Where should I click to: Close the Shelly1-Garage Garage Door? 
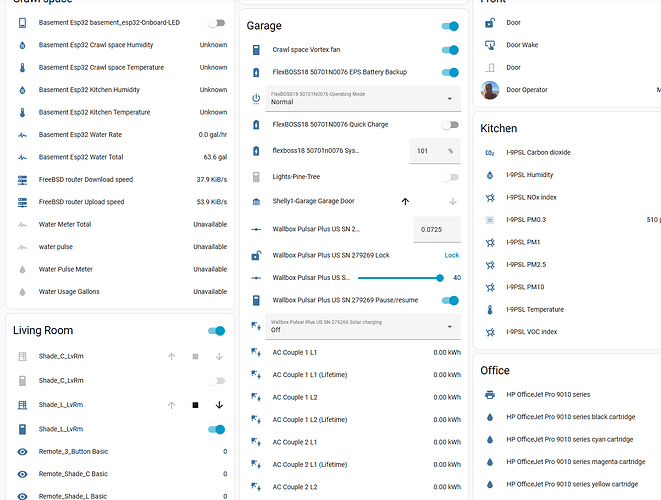453,202
